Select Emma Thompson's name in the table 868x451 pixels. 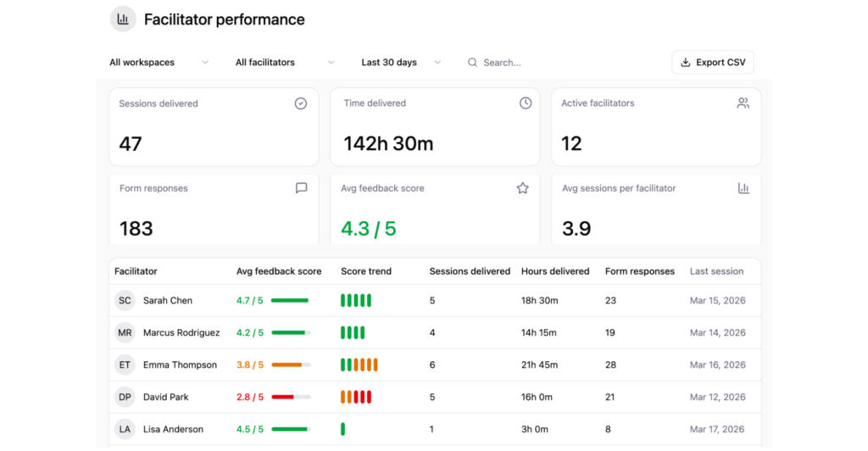click(180, 365)
